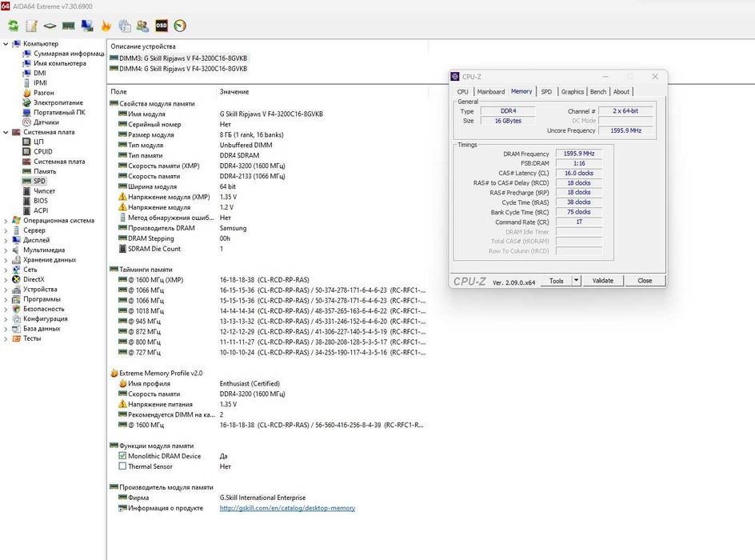This screenshot has width=755, height=560.
Task: Select the Программы tree item
Action: [42, 299]
